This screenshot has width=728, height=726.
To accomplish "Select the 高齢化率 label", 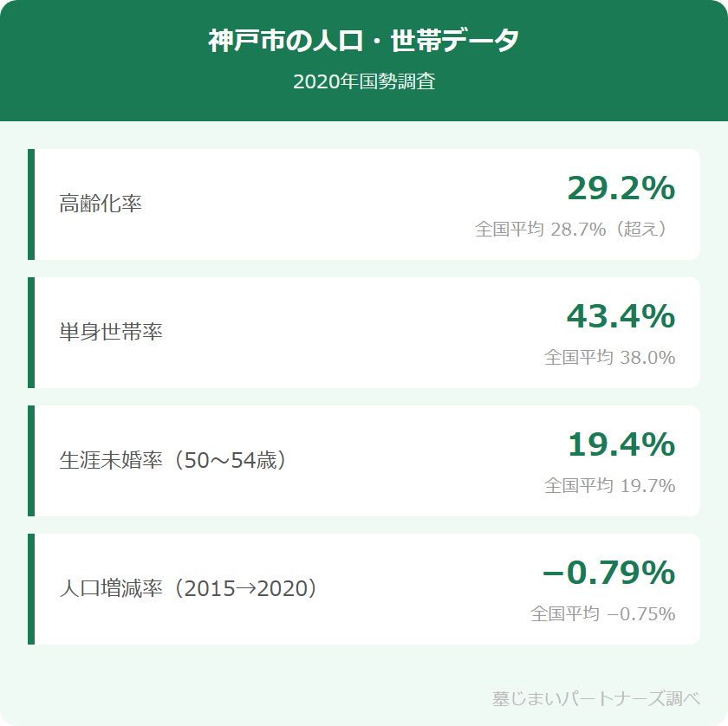I will pos(101,204).
